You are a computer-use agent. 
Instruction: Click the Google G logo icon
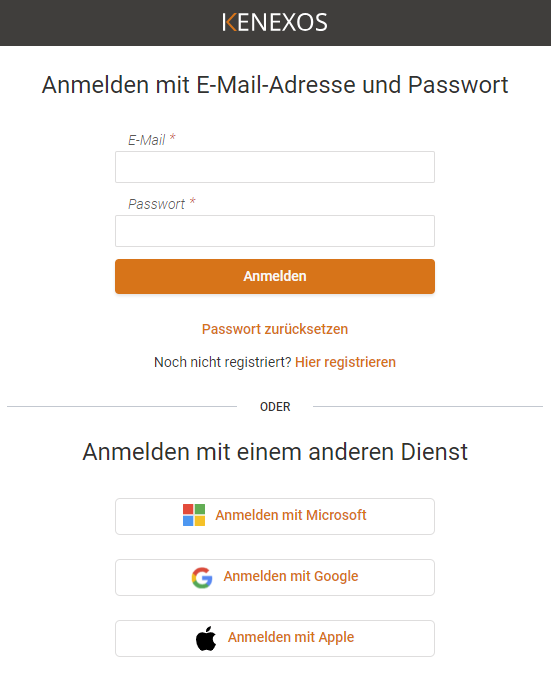pos(202,577)
